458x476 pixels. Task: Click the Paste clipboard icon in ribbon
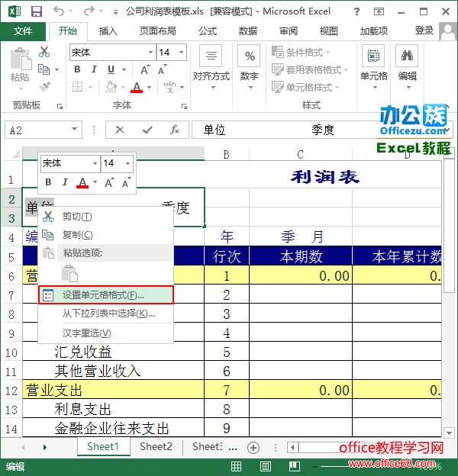click(x=21, y=58)
